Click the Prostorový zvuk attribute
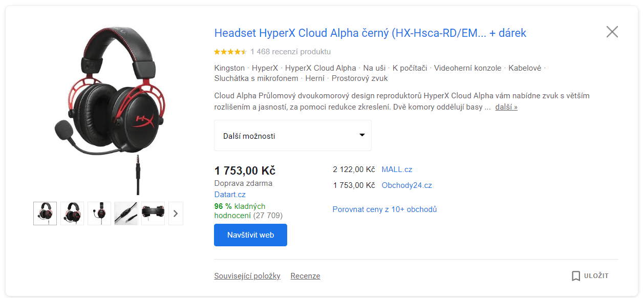The width and height of the screenshot is (644, 298). coord(360,78)
